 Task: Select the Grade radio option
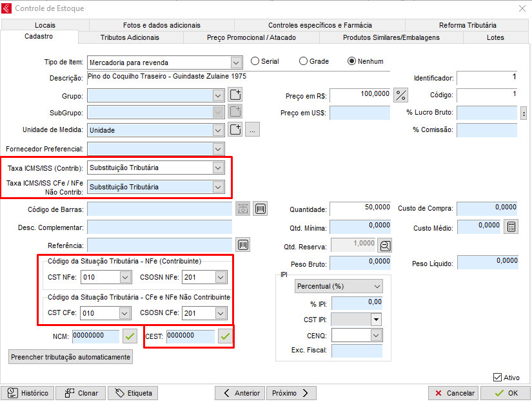click(x=314, y=61)
